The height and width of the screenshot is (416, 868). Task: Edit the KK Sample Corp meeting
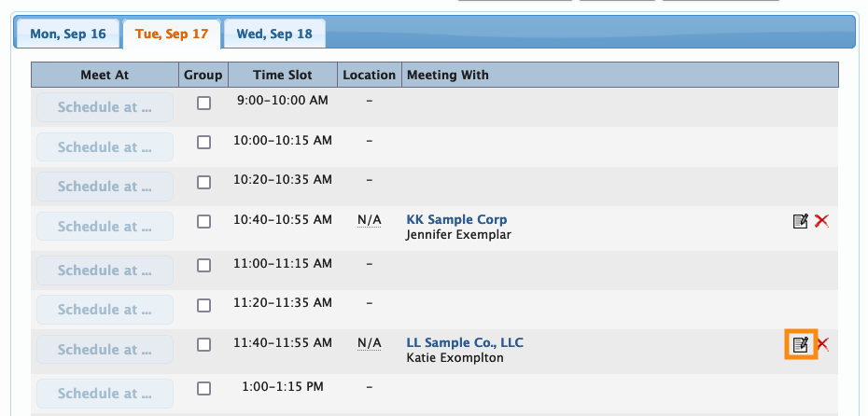click(800, 221)
